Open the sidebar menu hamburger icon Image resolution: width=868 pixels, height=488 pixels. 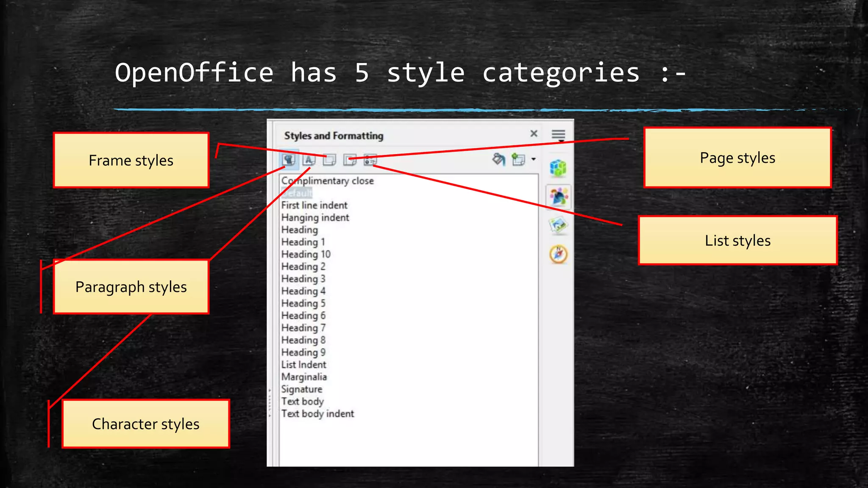click(558, 135)
